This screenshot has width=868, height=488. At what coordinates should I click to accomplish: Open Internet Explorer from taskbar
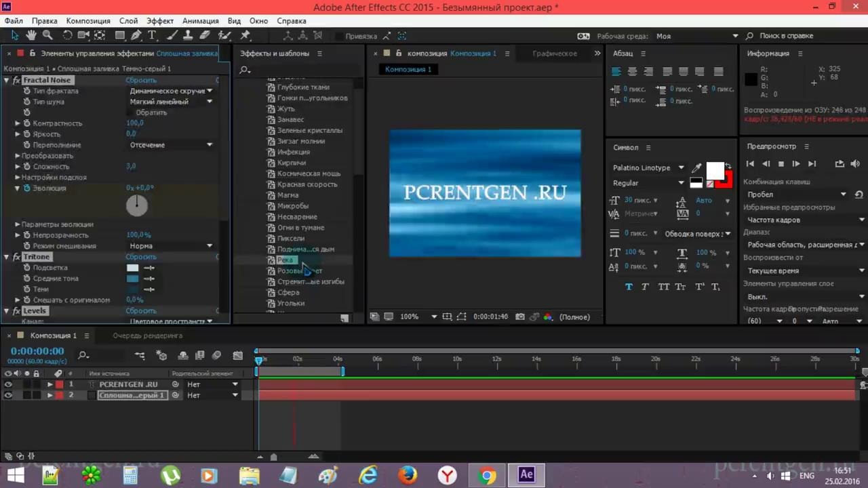(x=368, y=476)
